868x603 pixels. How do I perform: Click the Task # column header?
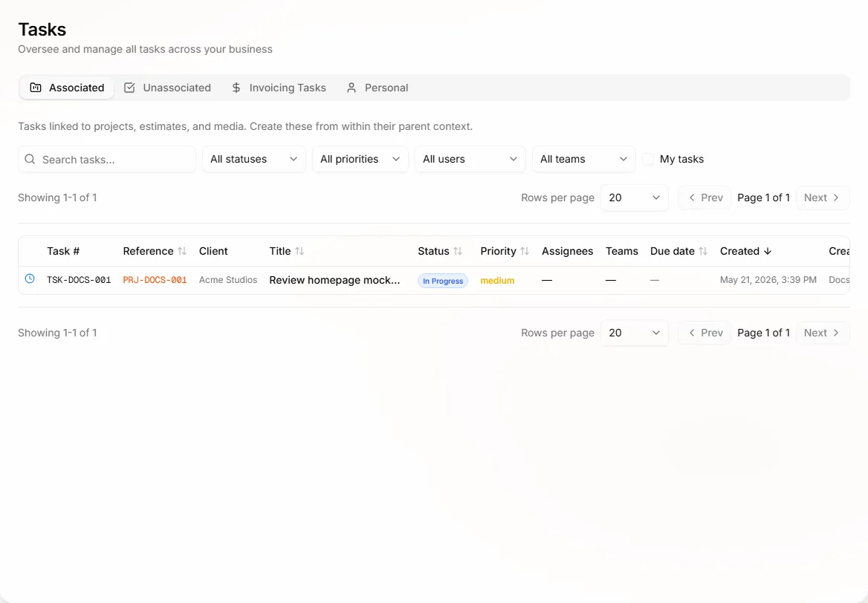point(63,251)
